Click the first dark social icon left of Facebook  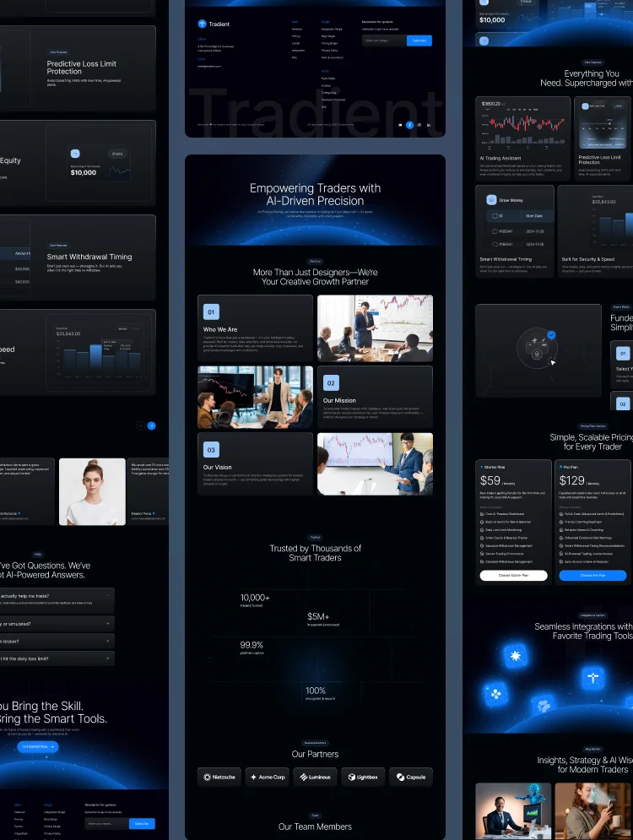point(400,125)
